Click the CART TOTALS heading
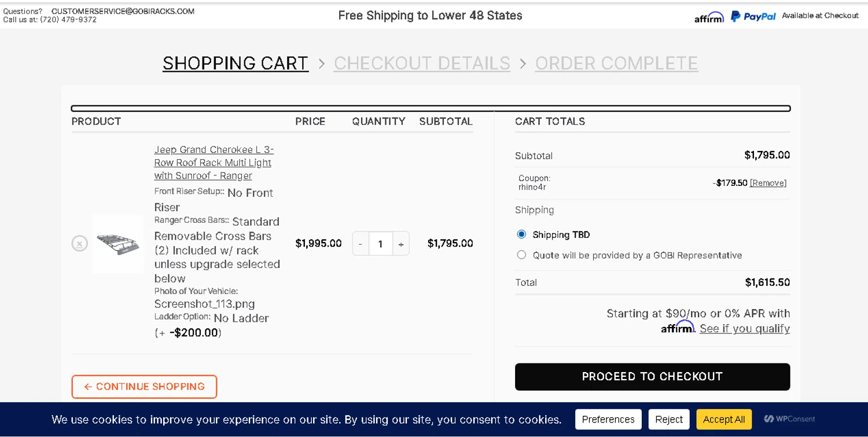The image size is (868, 437). click(x=550, y=122)
